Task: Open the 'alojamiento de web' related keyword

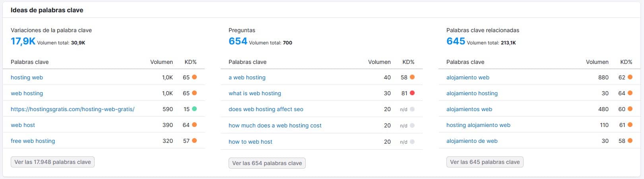Action: click(x=472, y=141)
